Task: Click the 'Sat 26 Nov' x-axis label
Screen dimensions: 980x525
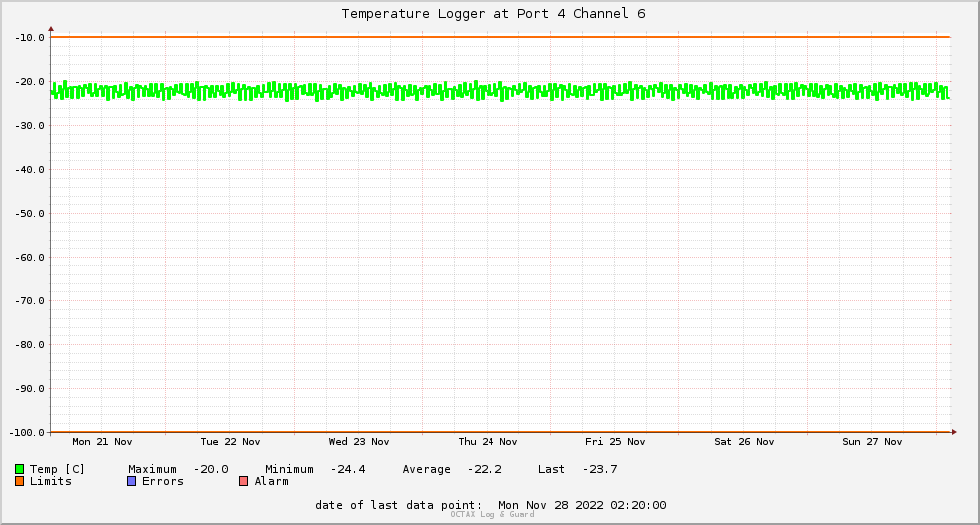Action: 744,442
